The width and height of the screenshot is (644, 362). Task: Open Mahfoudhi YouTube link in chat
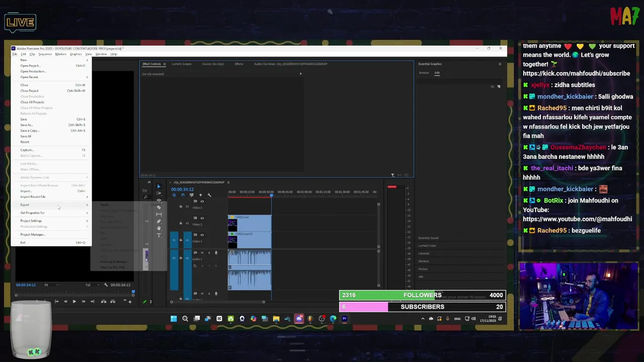coord(577,219)
